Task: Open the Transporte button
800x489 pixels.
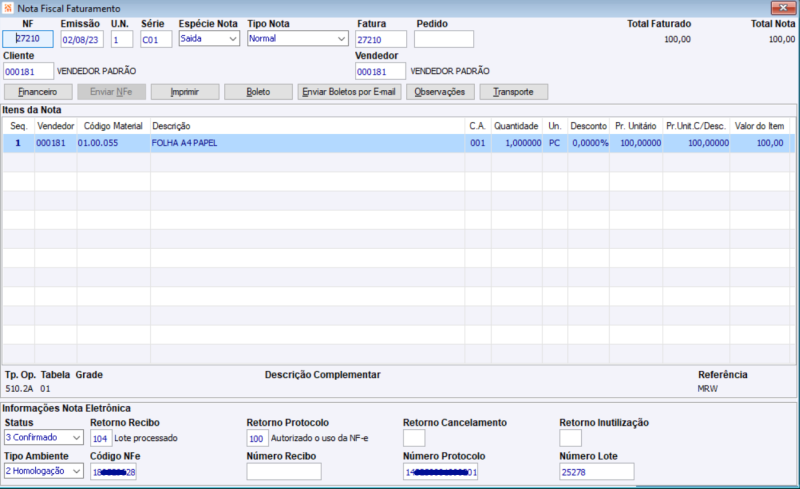Action: point(514,92)
